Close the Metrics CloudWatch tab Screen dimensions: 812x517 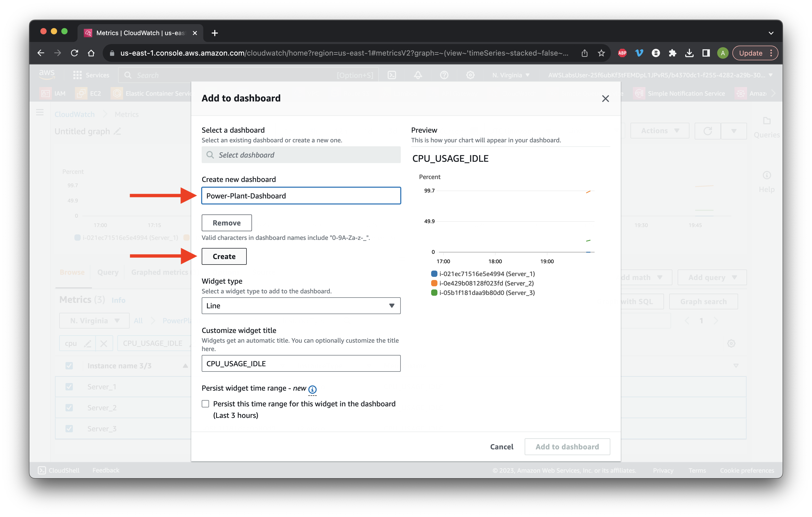pyautogui.click(x=195, y=33)
